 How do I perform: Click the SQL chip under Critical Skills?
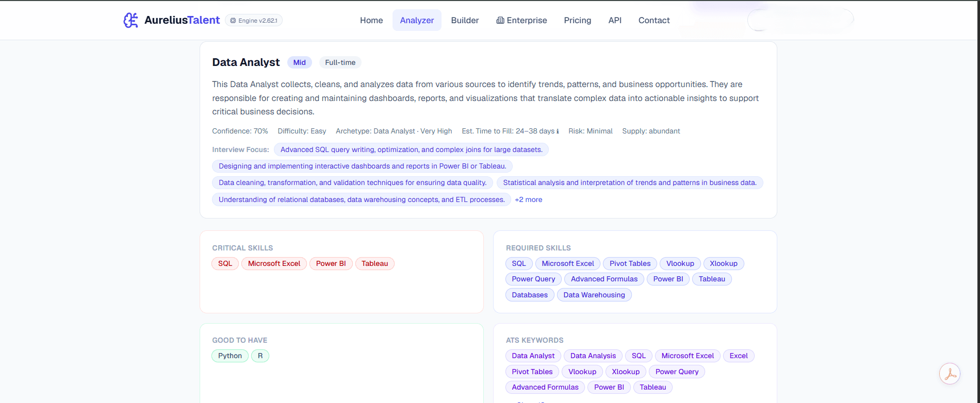click(x=225, y=263)
